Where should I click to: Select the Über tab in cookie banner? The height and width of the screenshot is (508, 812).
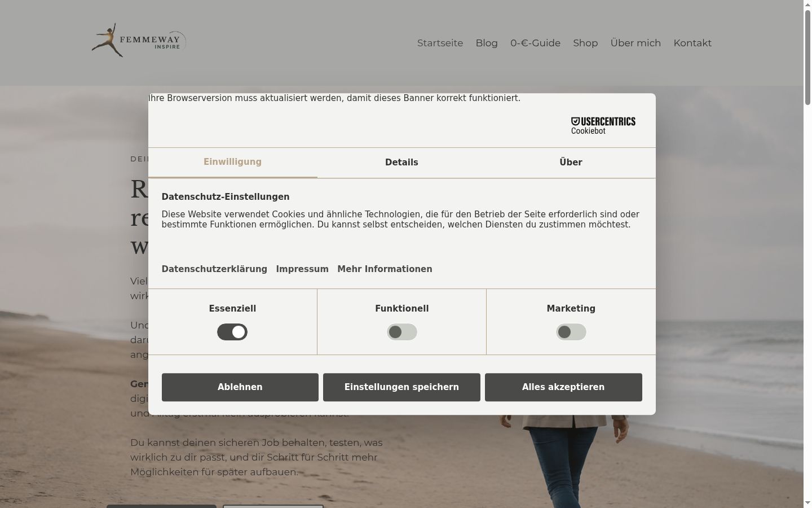pos(571,163)
